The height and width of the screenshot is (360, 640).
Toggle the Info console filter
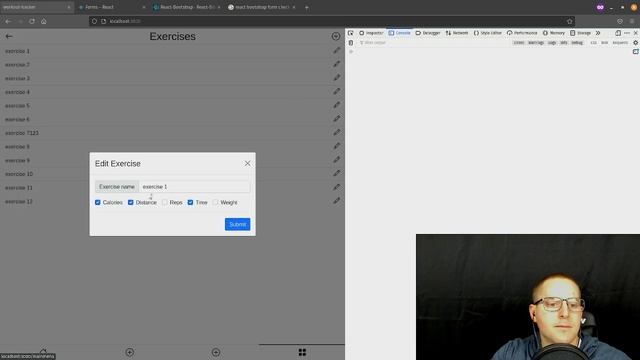(x=564, y=43)
